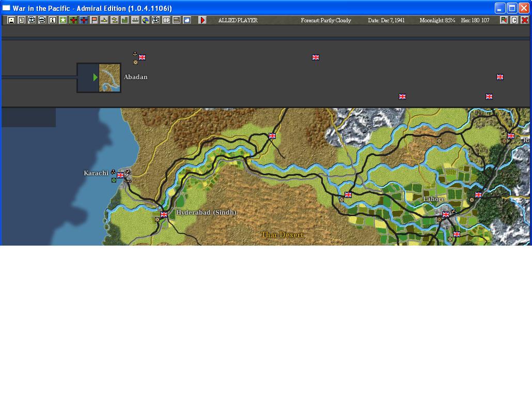Select the British flag at Hyderabad (Sindh)
The height and width of the screenshot is (394, 532).
coord(164,215)
